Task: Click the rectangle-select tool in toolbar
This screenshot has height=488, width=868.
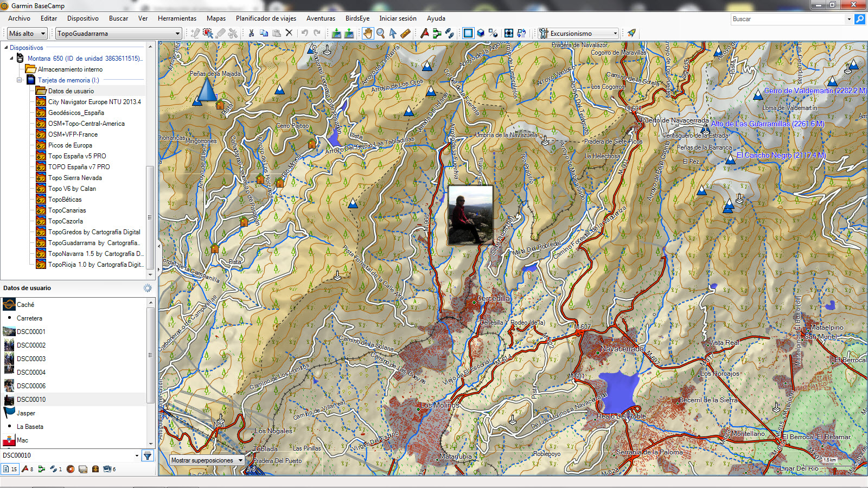Action: [x=208, y=33]
